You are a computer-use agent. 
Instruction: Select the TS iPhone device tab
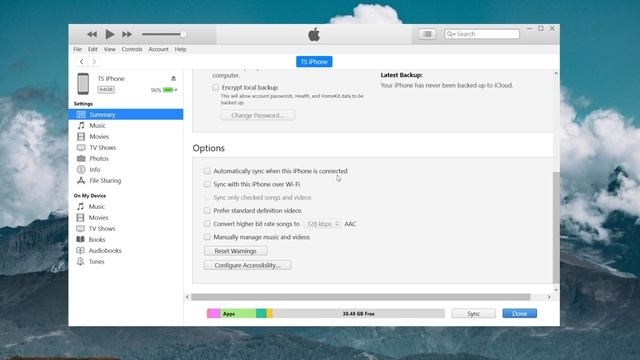pyautogui.click(x=314, y=62)
